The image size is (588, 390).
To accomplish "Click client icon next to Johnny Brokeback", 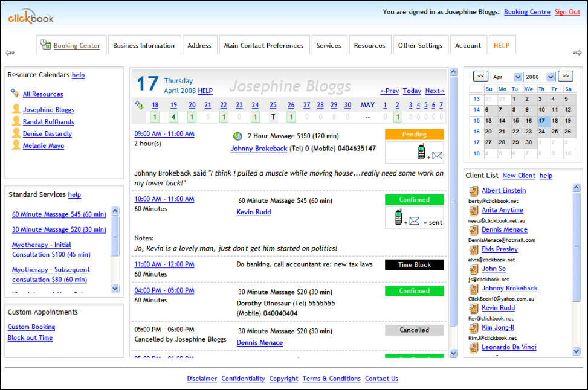I will pos(474,289).
